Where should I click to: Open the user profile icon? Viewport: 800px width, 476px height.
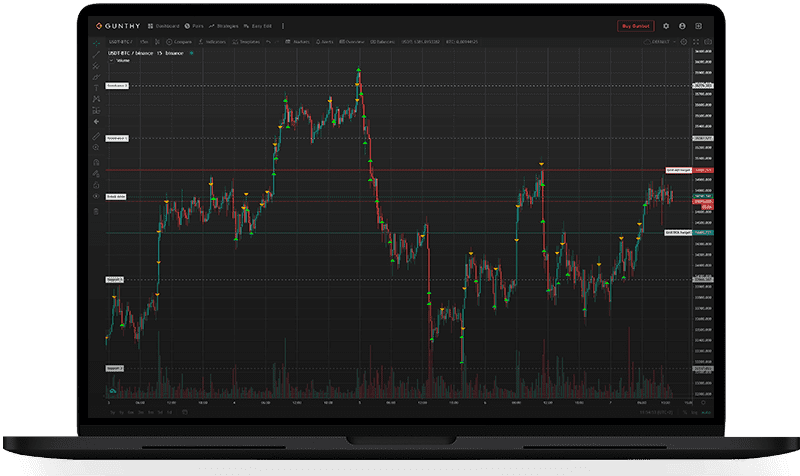tap(682, 25)
